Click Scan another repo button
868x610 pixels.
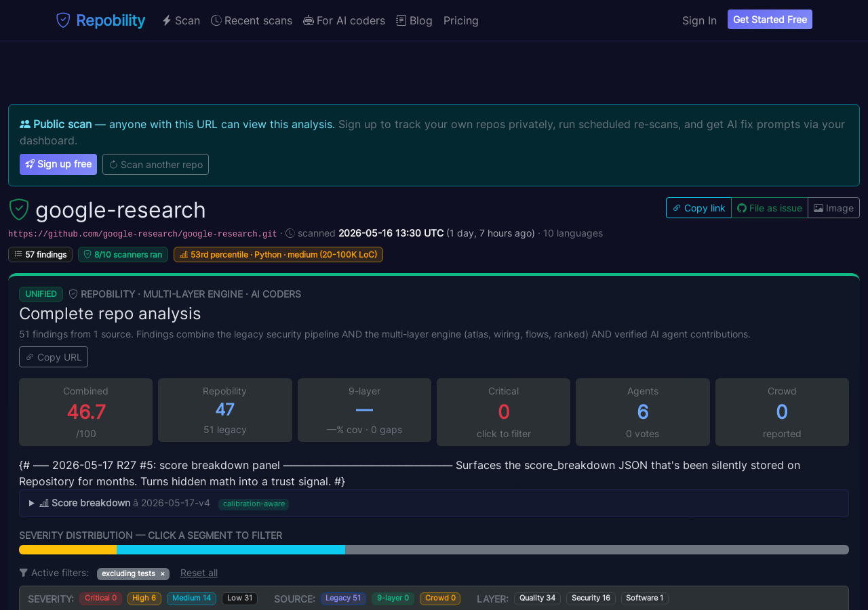(155, 164)
